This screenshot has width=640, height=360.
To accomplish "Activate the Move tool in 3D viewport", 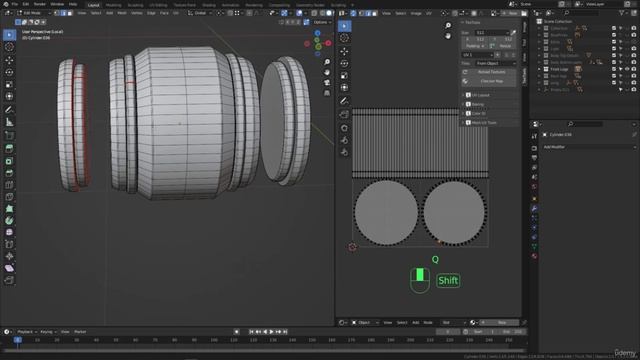I will (9, 60).
